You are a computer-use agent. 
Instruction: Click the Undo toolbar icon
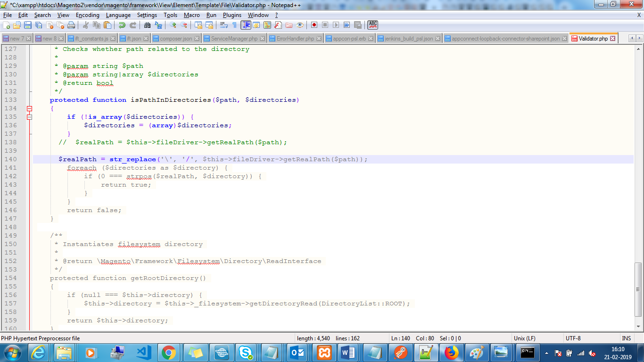[x=122, y=25]
